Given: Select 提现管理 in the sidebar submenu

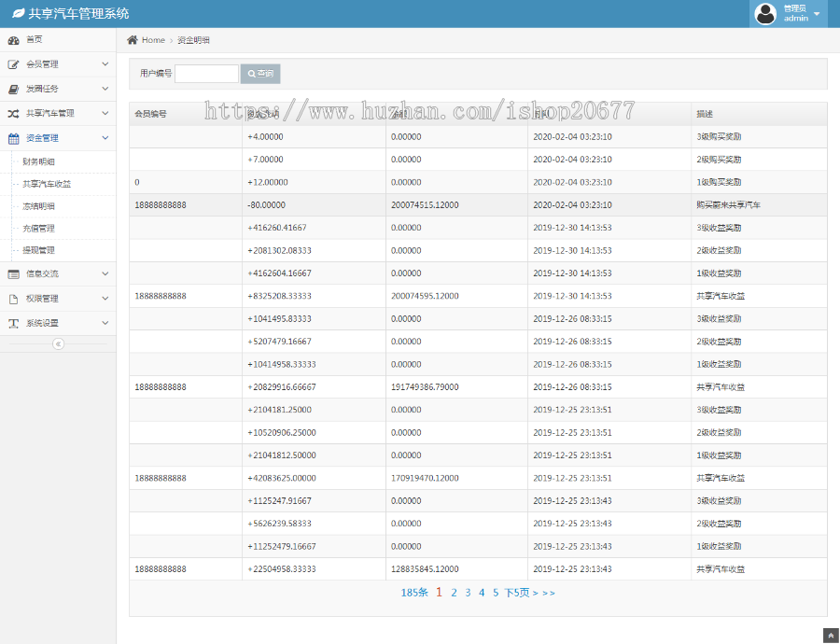Looking at the screenshot, I should click(39, 250).
